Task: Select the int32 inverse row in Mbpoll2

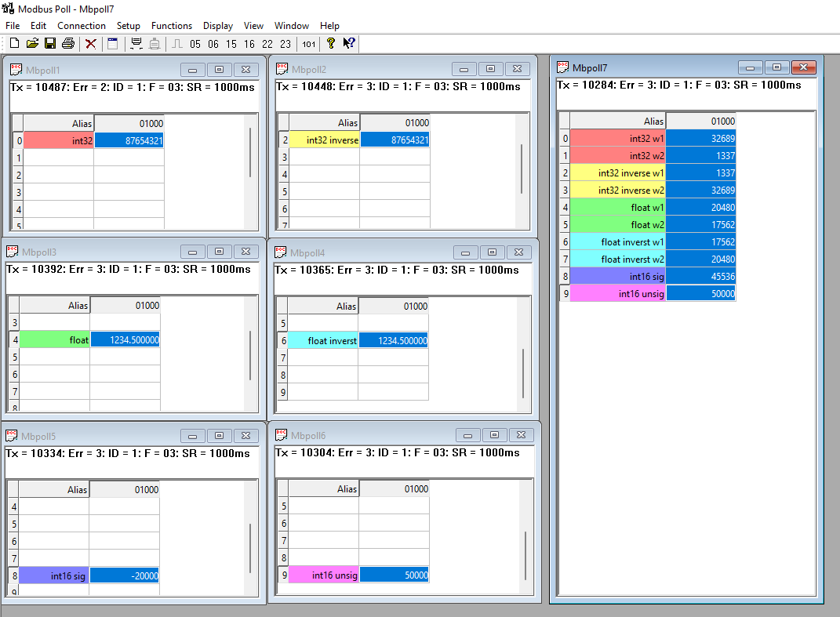Action: tap(325, 139)
